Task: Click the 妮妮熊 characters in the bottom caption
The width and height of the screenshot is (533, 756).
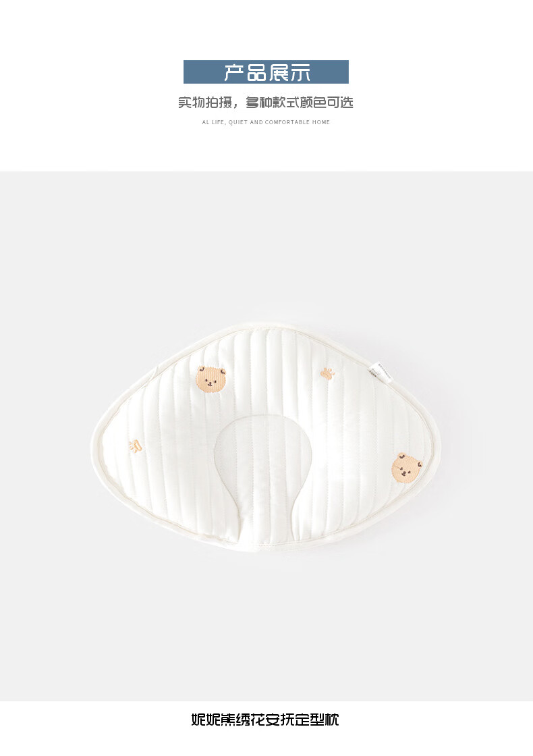Action: coord(213,720)
